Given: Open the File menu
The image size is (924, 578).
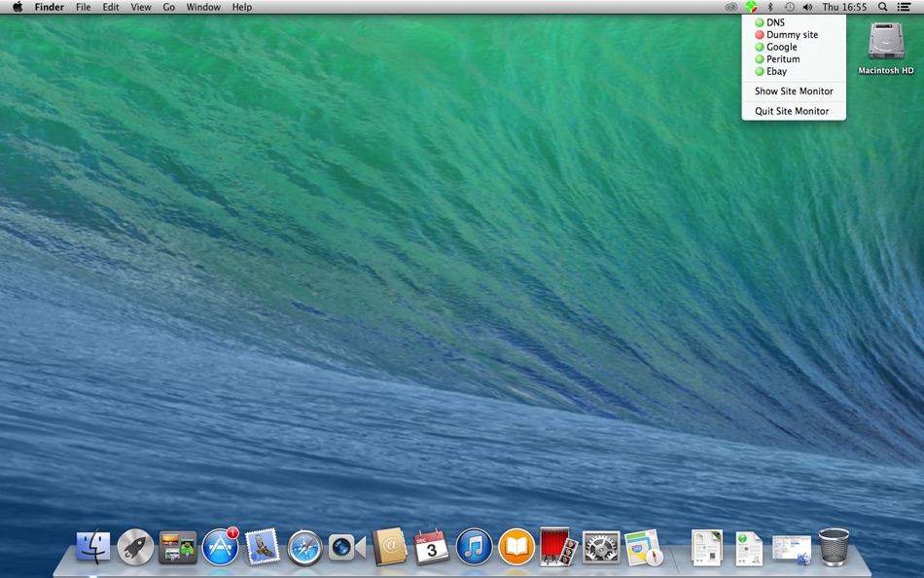Looking at the screenshot, I should [x=83, y=7].
